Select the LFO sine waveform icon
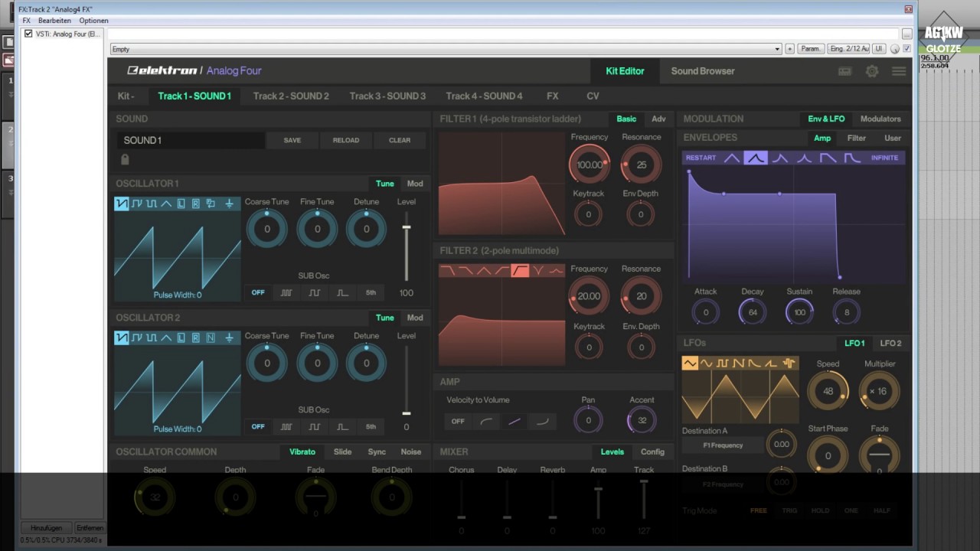 (706, 364)
